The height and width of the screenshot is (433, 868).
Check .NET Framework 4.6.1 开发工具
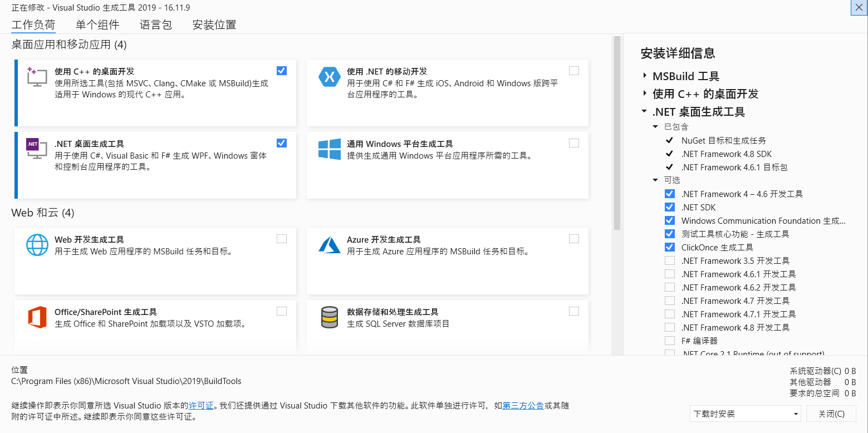pos(670,274)
